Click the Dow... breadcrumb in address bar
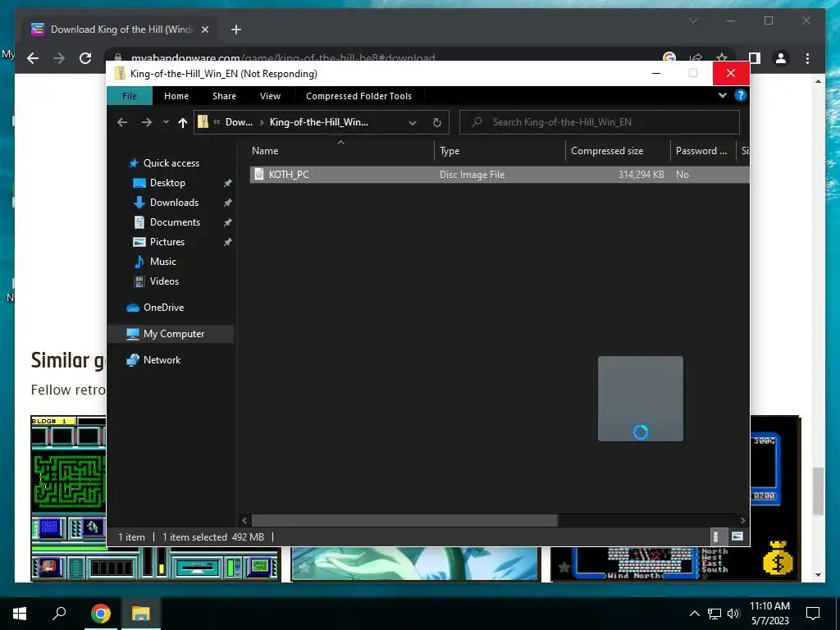The height and width of the screenshot is (630, 840). tap(239, 122)
